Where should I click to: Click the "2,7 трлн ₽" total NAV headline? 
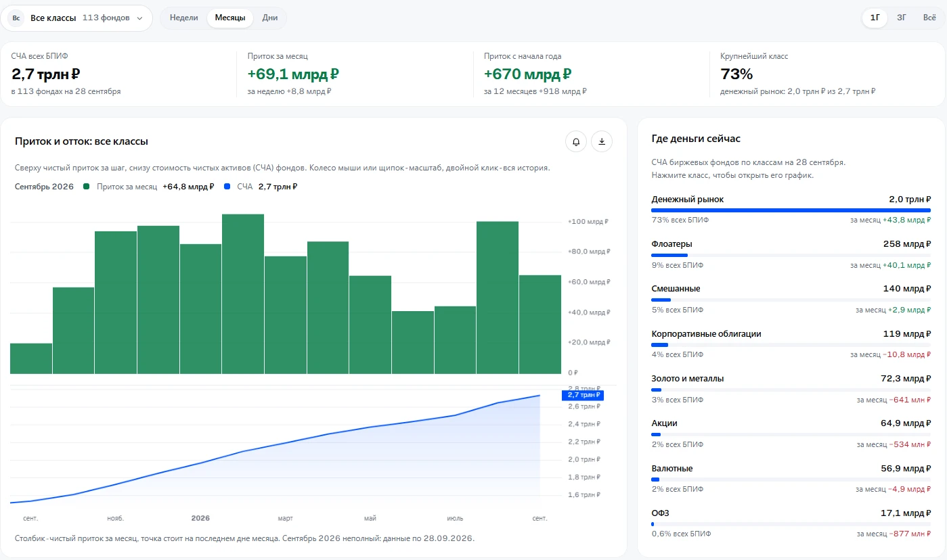(47, 74)
